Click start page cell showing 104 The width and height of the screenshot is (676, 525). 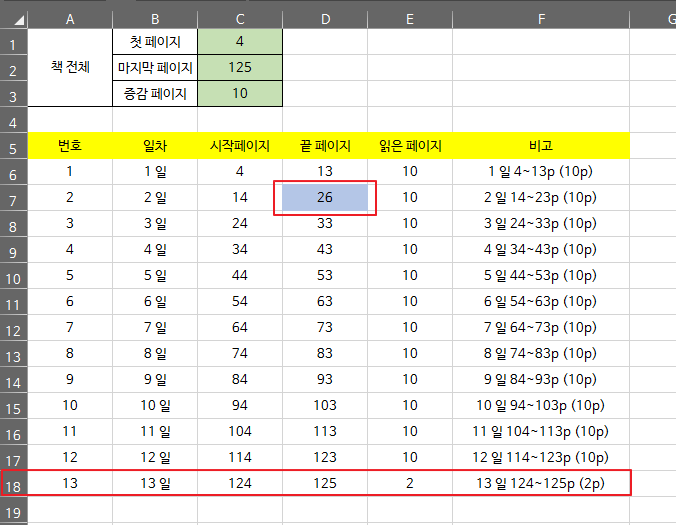tap(240, 431)
